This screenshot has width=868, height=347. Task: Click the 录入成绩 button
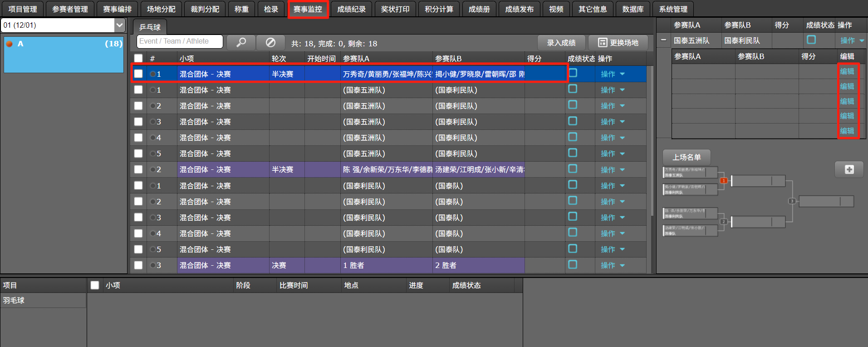(x=561, y=43)
